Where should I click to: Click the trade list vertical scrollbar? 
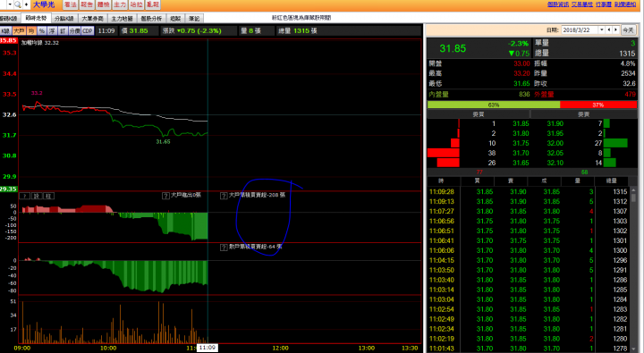pos(634,270)
